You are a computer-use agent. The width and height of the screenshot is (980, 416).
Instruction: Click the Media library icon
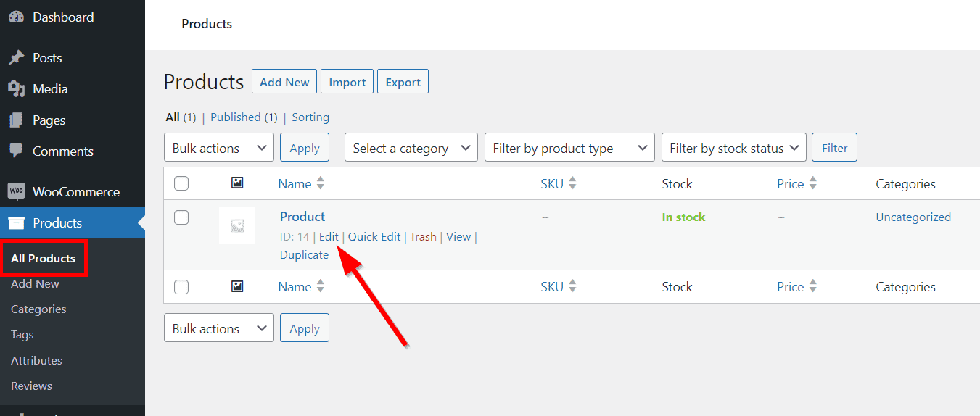16,89
